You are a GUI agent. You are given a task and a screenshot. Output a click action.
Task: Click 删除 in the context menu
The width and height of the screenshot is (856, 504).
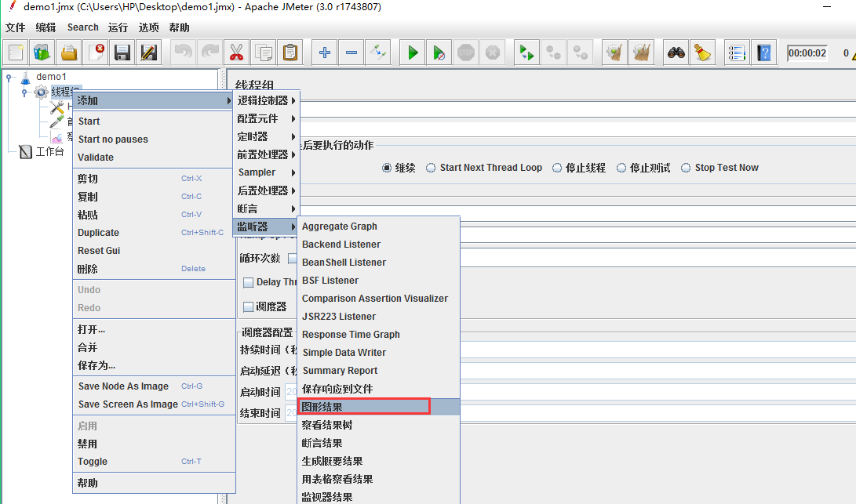[x=154, y=269]
